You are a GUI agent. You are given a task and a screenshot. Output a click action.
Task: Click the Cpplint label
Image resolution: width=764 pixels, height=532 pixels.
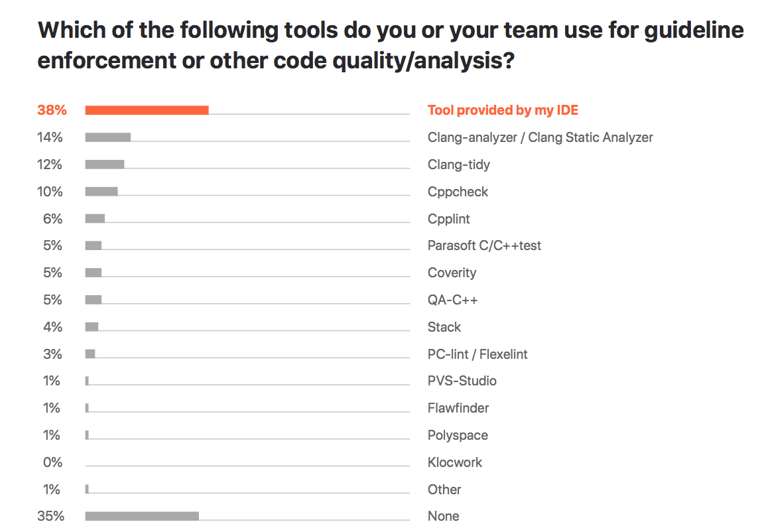point(448,219)
